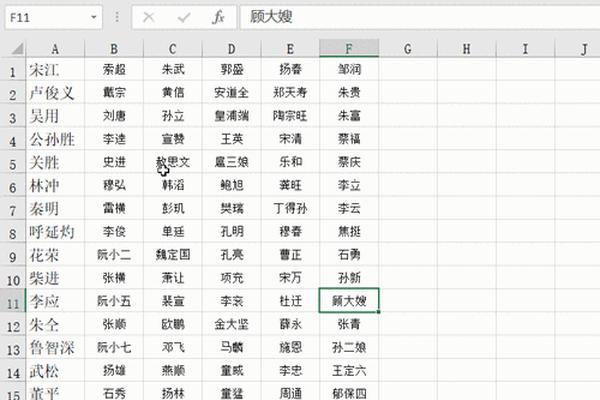Select column A header

point(55,49)
